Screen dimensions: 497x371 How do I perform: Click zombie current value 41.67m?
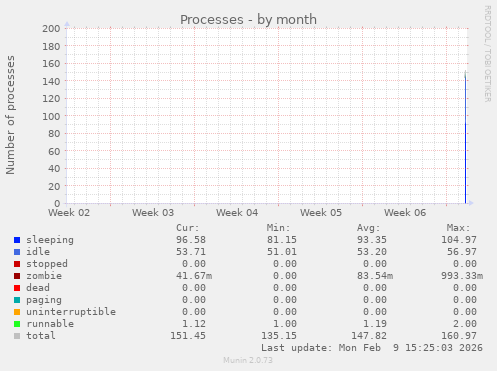pyautogui.click(x=194, y=276)
